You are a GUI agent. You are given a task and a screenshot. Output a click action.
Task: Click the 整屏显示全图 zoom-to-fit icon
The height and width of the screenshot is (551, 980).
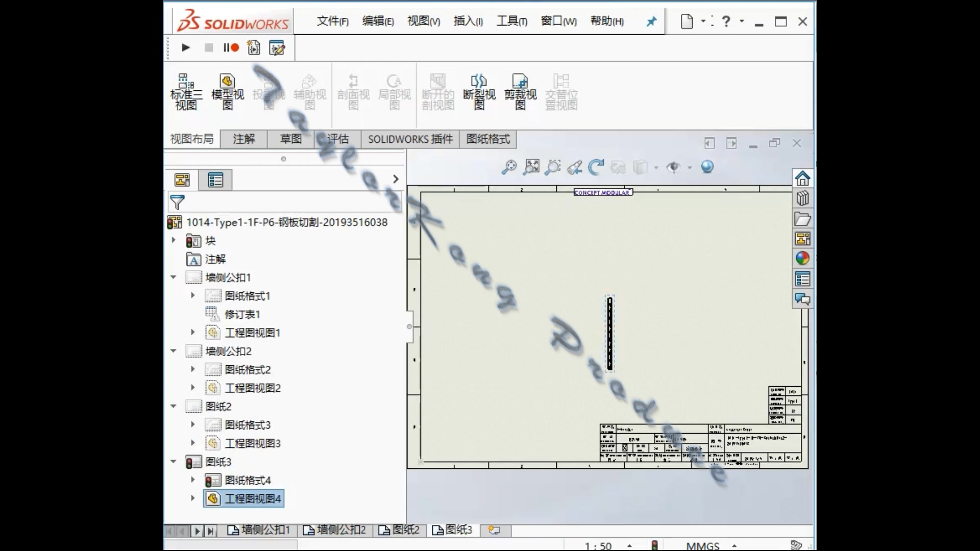(531, 167)
